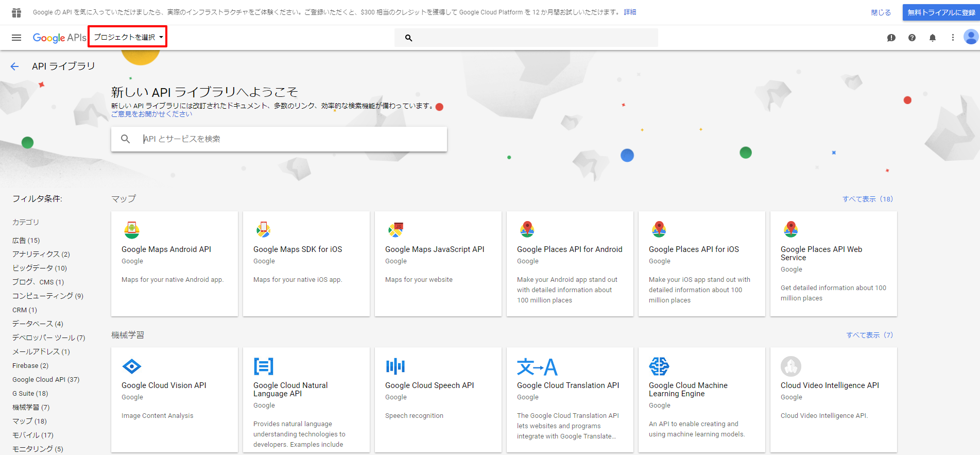
Task: Open the Google Maps SDK for iOS title
Action: tap(298, 249)
